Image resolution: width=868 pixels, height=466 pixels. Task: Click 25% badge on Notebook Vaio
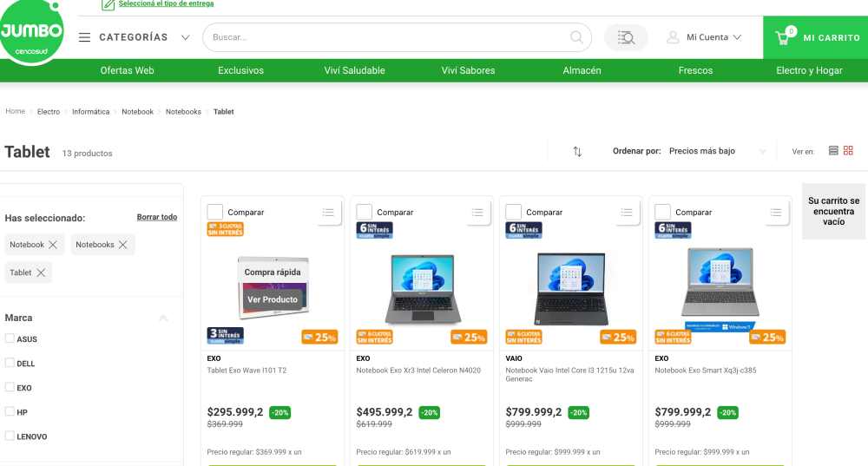click(618, 337)
